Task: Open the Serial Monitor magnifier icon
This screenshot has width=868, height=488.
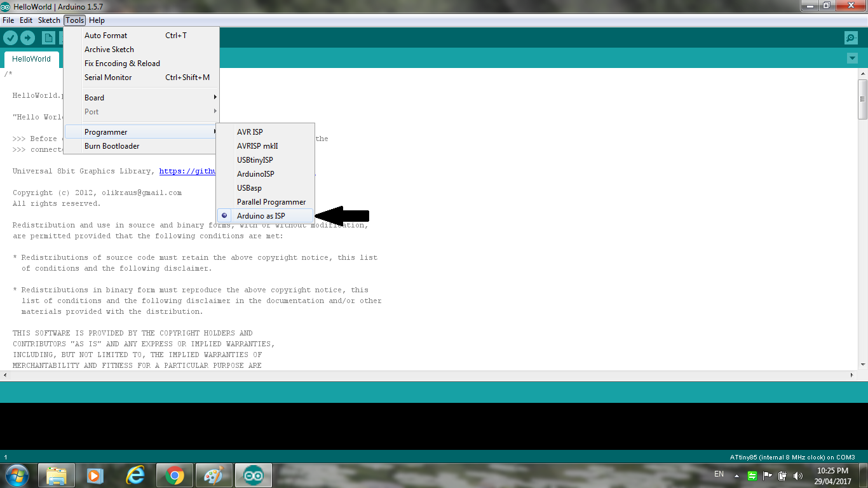Action: pos(851,37)
